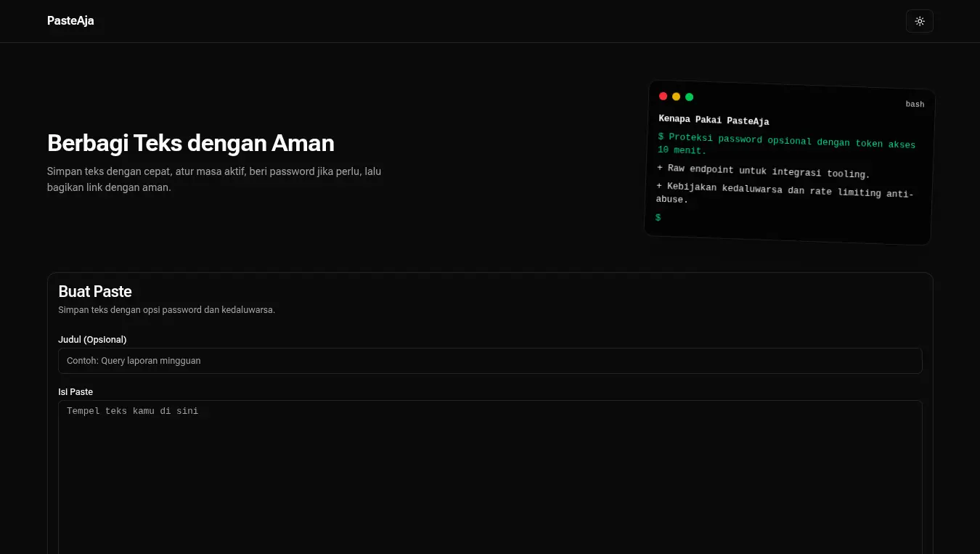Click the "Buat Paste" card heading
Image resolution: width=980 pixels, height=554 pixels.
pyautogui.click(x=95, y=292)
